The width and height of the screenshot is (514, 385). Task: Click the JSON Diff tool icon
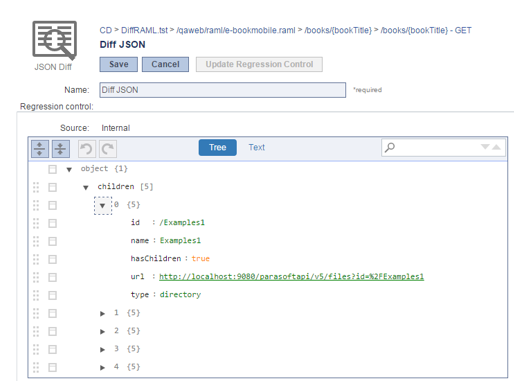pos(55,41)
